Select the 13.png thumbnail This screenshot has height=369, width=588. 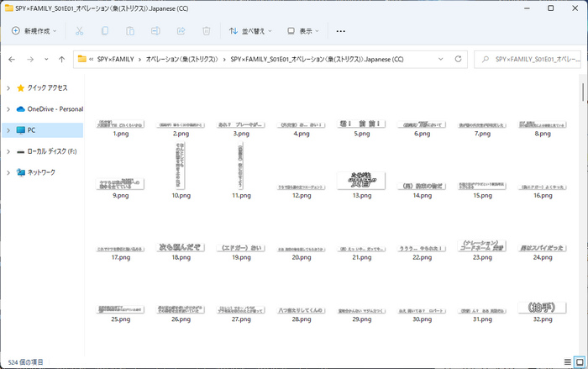361,180
